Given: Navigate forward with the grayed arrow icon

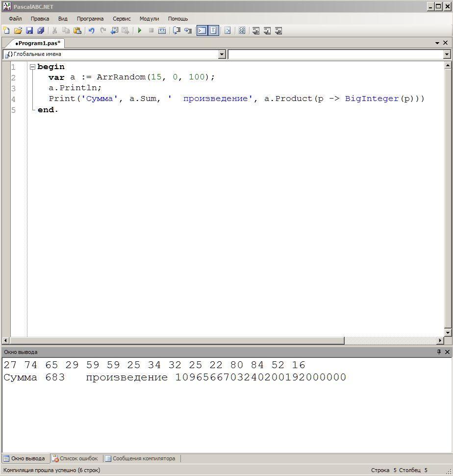Looking at the screenshot, I should point(126,30).
